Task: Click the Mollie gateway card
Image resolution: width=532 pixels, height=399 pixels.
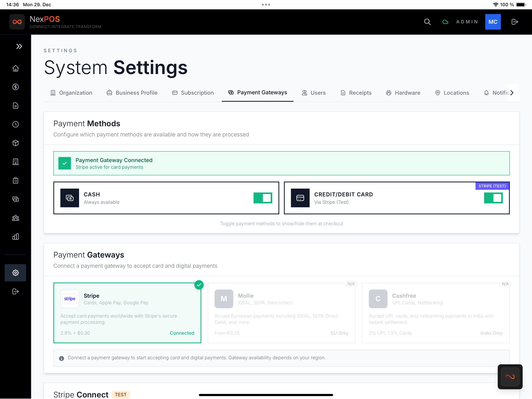Action: pos(281,313)
